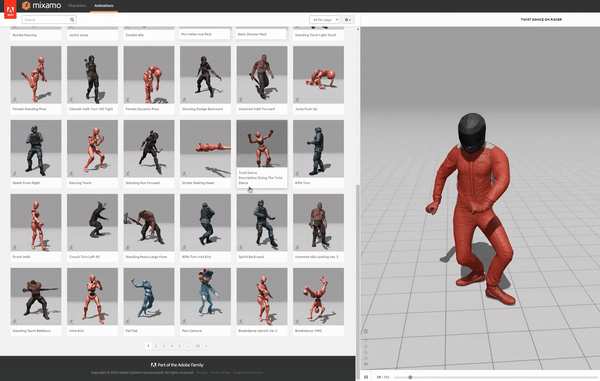Open the Pro Melee Axe Pack
This screenshot has height=381, width=600.
pyautogui.click(x=197, y=34)
